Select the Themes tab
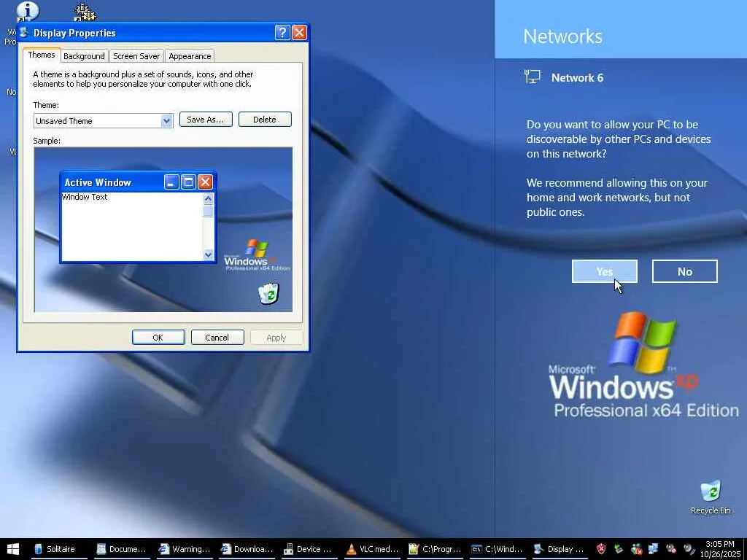The image size is (747, 560). [x=42, y=55]
